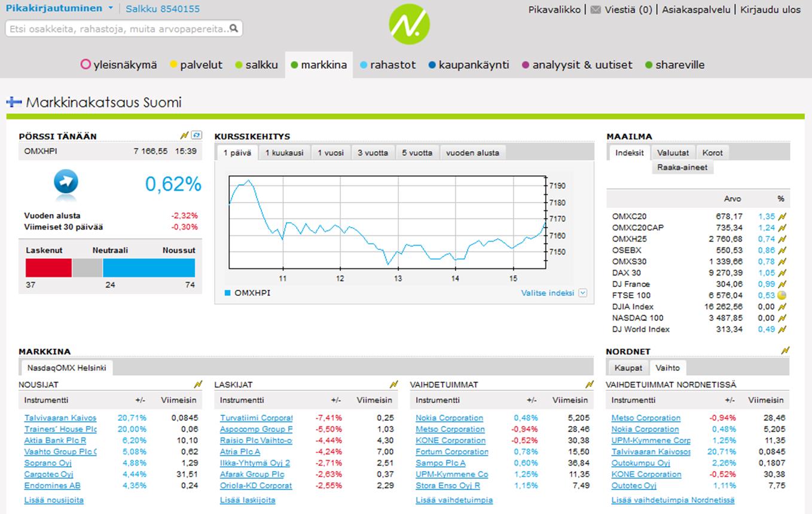Click the bolt icon next to OMXS30
The height and width of the screenshot is (514, 812).
pyautogui.click(x=782, y=262)
